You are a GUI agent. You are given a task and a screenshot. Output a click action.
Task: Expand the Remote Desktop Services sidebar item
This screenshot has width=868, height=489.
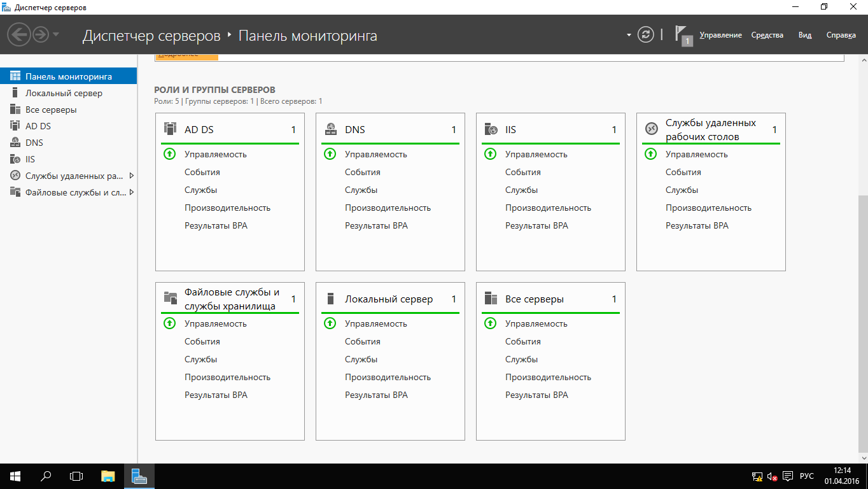tap(132, 176)
